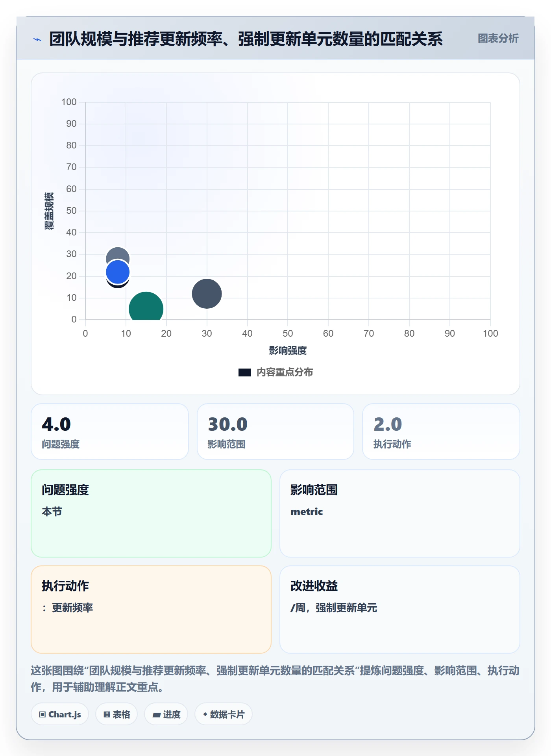The width and height of the screenshot is (551, 756).
Task: Click the 本节 text in green card
Action: [52, 512]
